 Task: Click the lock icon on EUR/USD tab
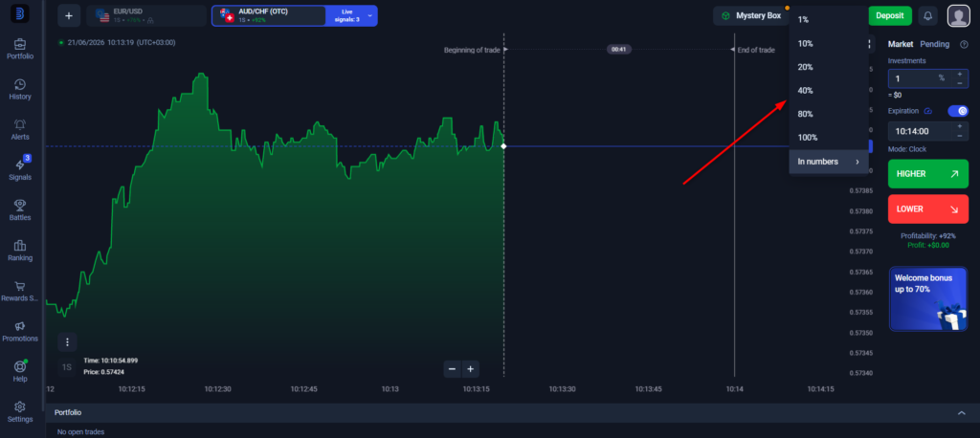(150, 21)
